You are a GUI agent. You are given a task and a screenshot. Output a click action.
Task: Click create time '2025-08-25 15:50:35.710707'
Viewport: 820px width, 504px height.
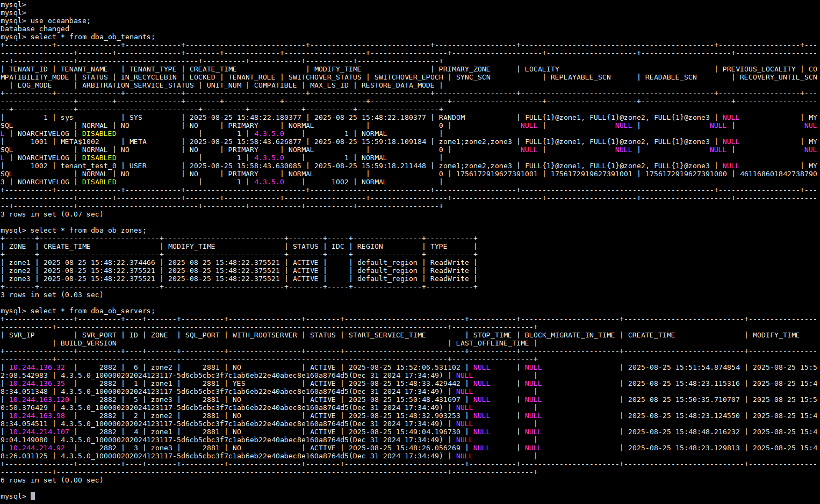pyautogui.click(x=684, y=400)
